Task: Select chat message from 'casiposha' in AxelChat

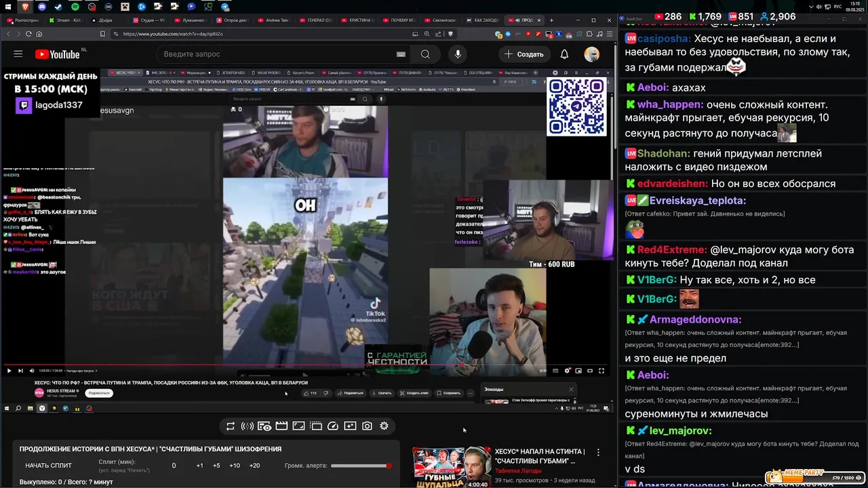Action: pyautogui.click(x=743, y=56)
